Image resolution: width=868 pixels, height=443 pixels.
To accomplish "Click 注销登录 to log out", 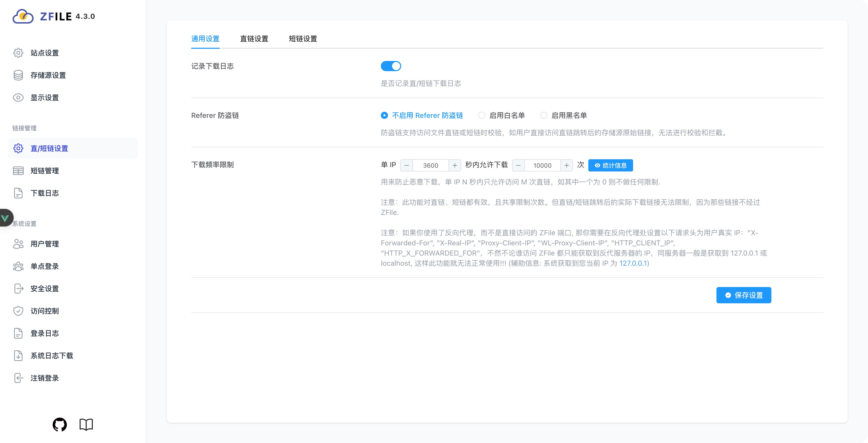I will 73,378.
